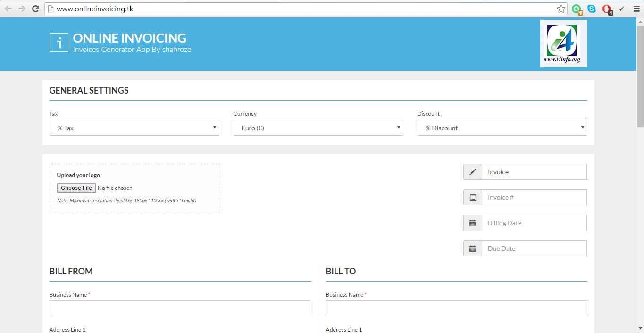Open the calendar icon for Billing Date
644x333 pixels.
point(472,222)
